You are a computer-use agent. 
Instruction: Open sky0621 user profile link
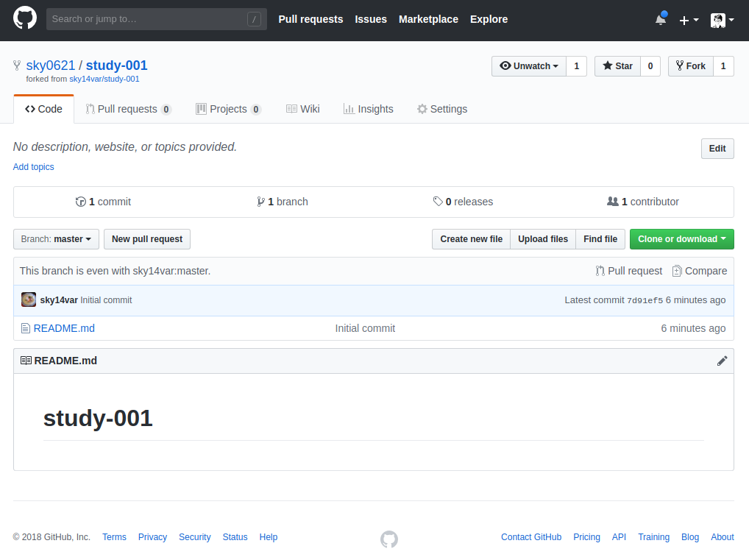click(51, 65)
